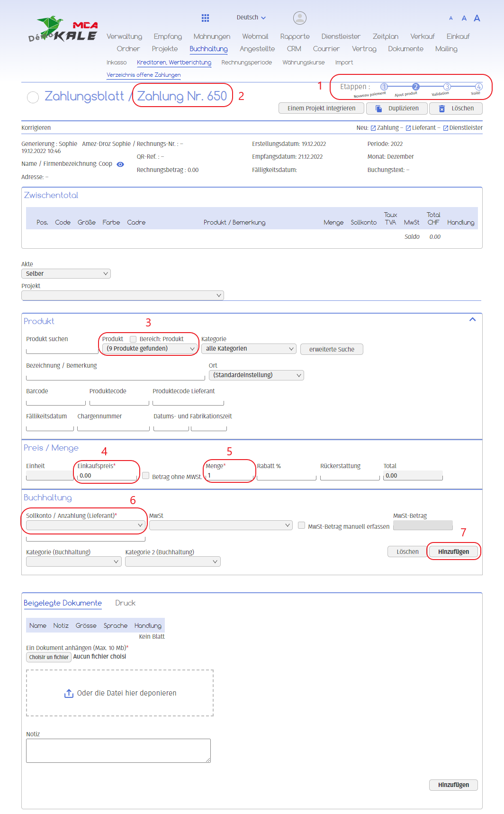Click the MCA Kale logo
The width and height of the screenshot is (504, 814).
(63, 30)
